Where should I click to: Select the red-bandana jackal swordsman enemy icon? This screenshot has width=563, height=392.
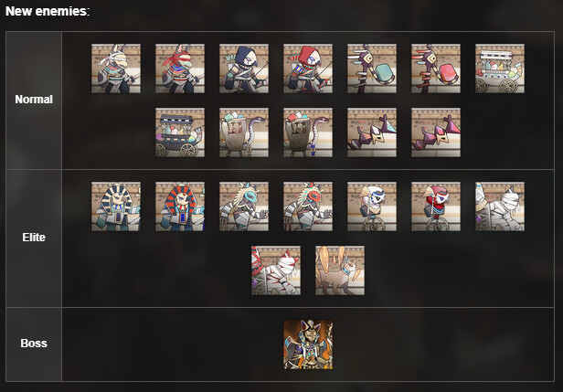(x=180, y=69)
